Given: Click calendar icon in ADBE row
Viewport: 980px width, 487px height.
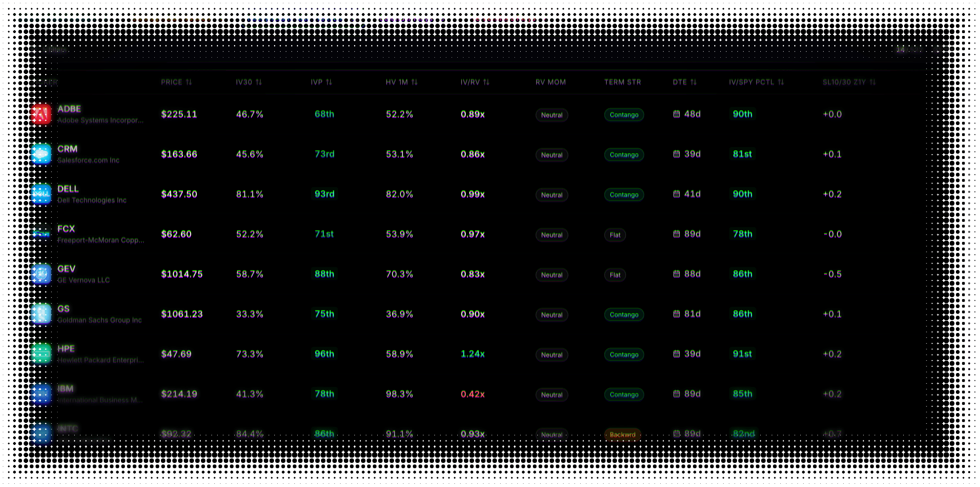Looking at the screenshot, I should point(677,114).
